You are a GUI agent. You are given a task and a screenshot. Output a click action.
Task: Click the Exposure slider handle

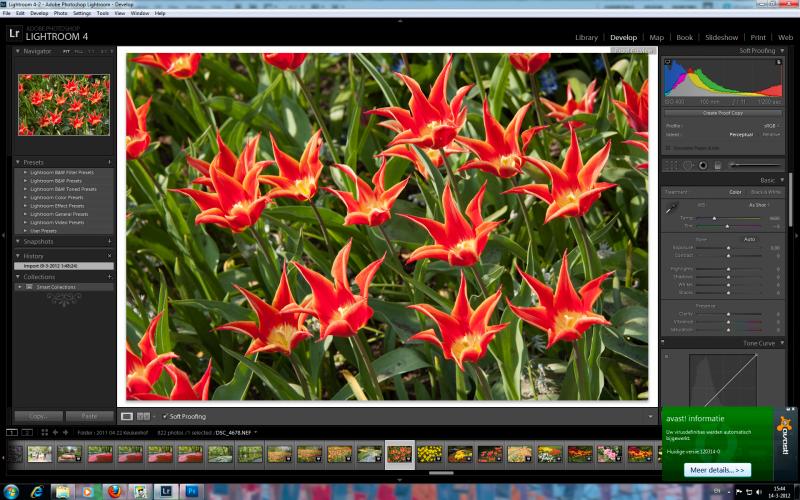728,248
